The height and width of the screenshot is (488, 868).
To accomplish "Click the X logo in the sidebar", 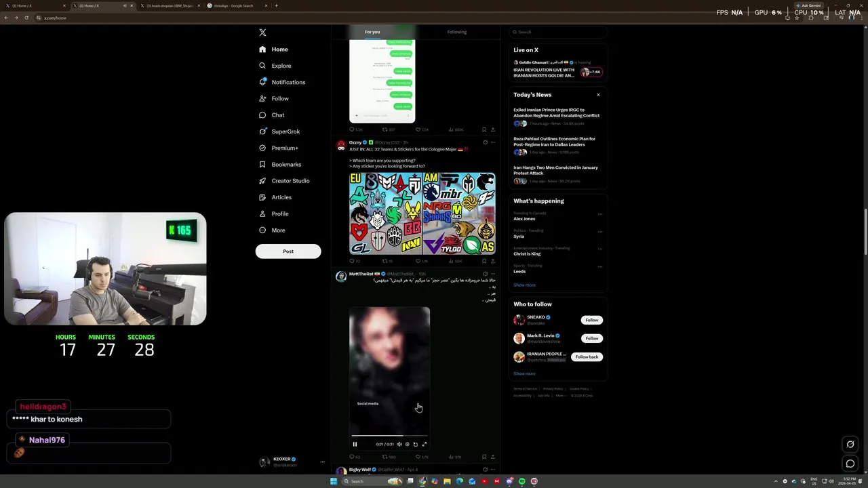I will click(262, 33).
